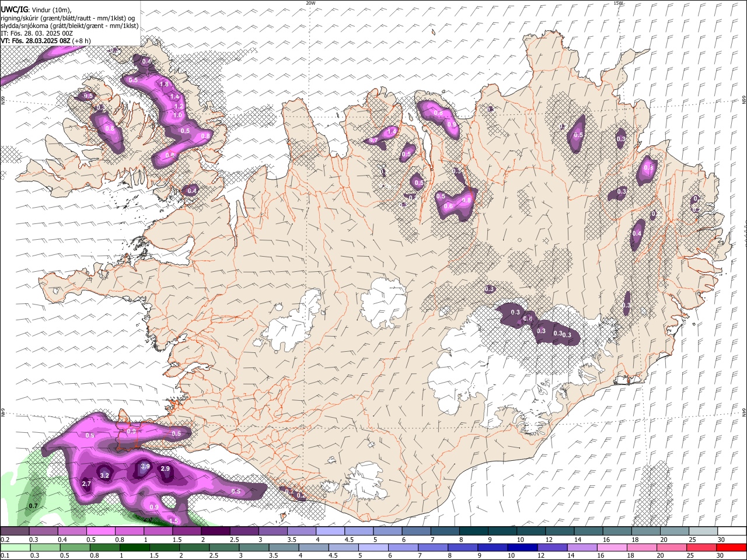The image size is (747, 560).
Task: Select lavender swatch between 4 and 4.5, upper legend
Action: pyautogui.click(x=330, y=531)
